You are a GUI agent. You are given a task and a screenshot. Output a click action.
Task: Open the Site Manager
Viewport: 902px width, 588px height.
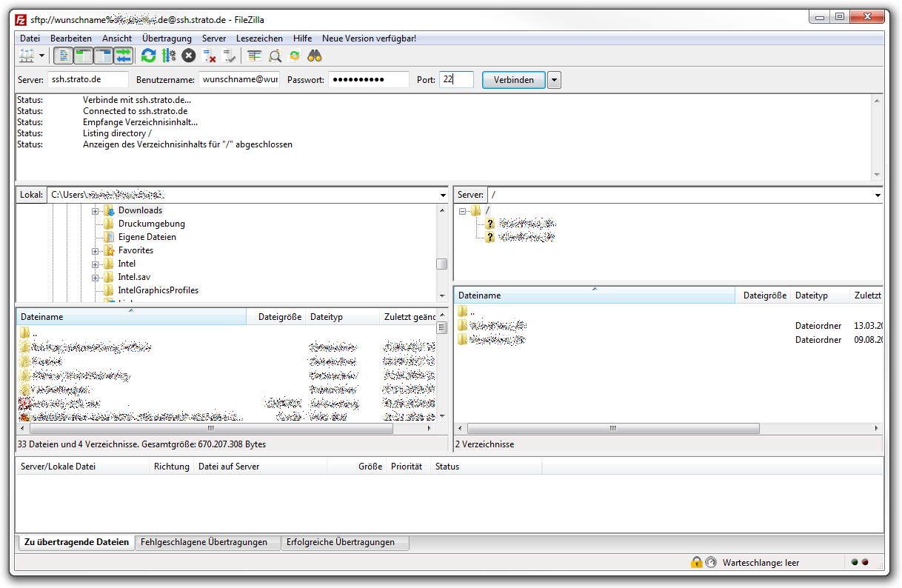click(x=28, y=56)
